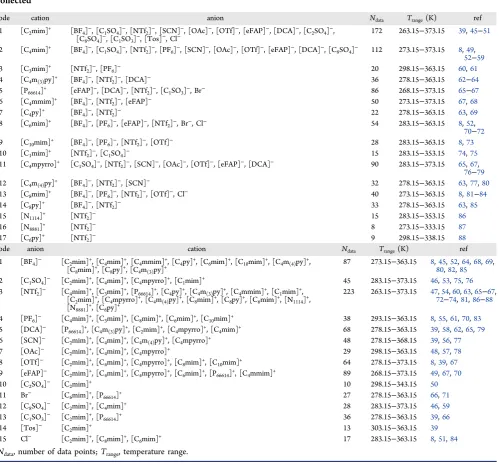Select temperature range 278.15–368.15 in the [SCN]− row

(394, 341)
